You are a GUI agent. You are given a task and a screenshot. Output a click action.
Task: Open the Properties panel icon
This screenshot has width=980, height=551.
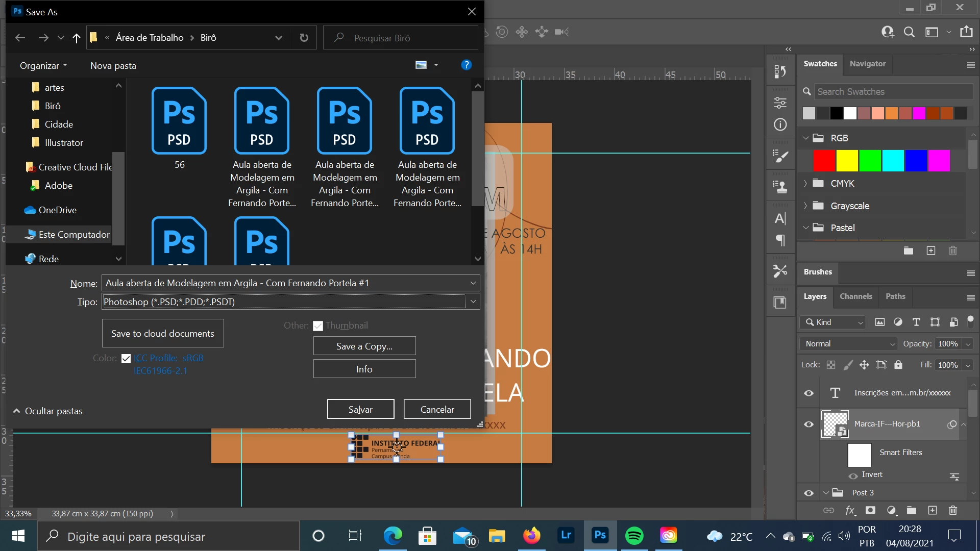[x=780, y=103]
